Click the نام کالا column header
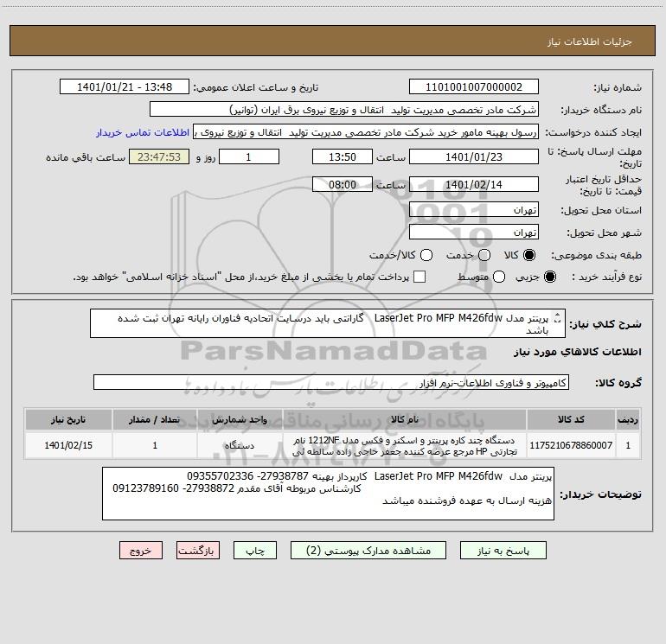The image size is (666, 644). tap(405, 420)
